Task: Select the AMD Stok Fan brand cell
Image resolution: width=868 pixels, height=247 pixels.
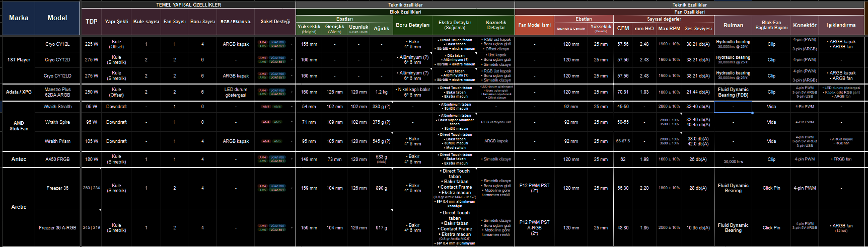Action: (x=19, y=126)
